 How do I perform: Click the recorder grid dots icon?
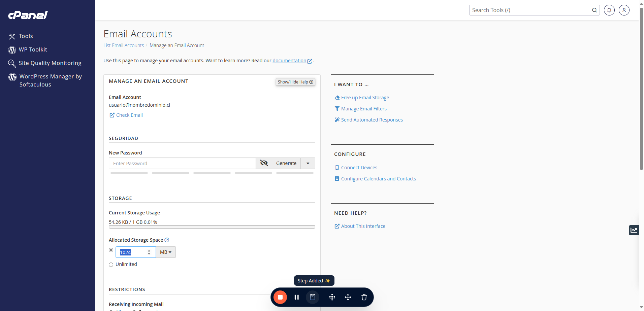click(x=332, y=297)
